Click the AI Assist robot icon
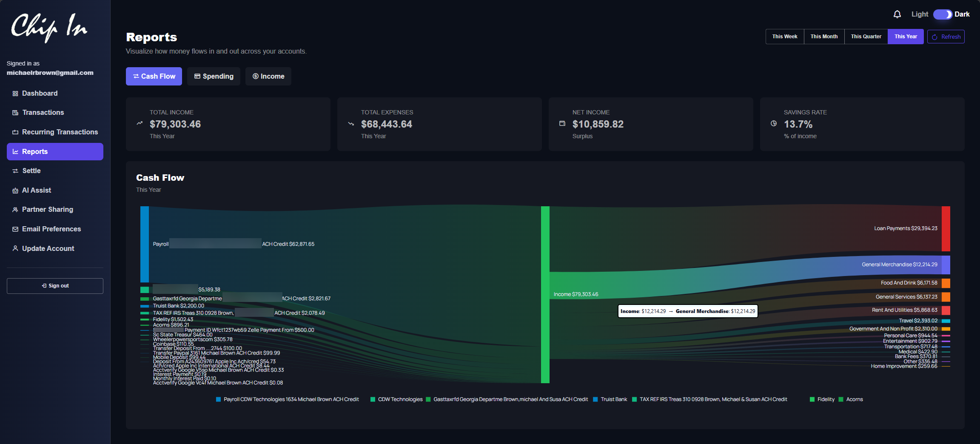This screenshot has height=444, width=980. (x=15, y=191)
